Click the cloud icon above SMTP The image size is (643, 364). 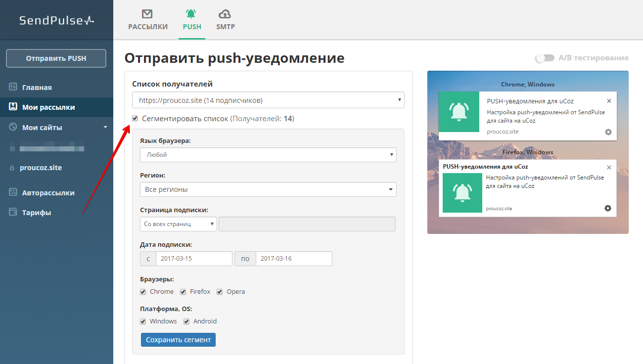coord(225,14)
